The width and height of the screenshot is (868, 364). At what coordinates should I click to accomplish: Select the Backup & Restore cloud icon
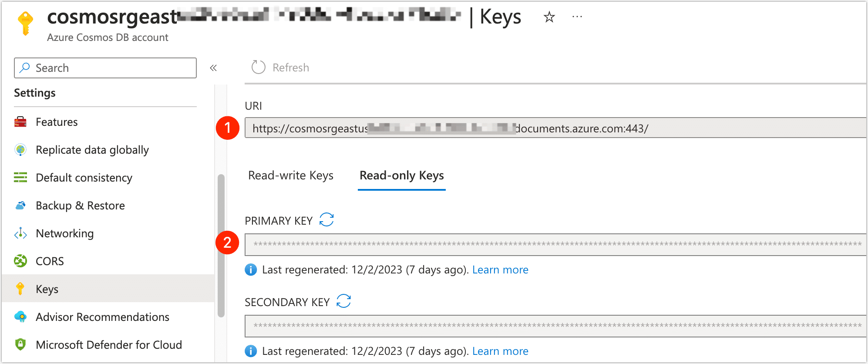point(20,206)
